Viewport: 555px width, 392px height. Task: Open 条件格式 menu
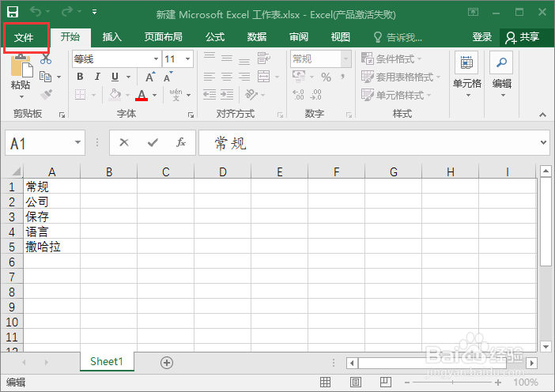click(392, 58)
